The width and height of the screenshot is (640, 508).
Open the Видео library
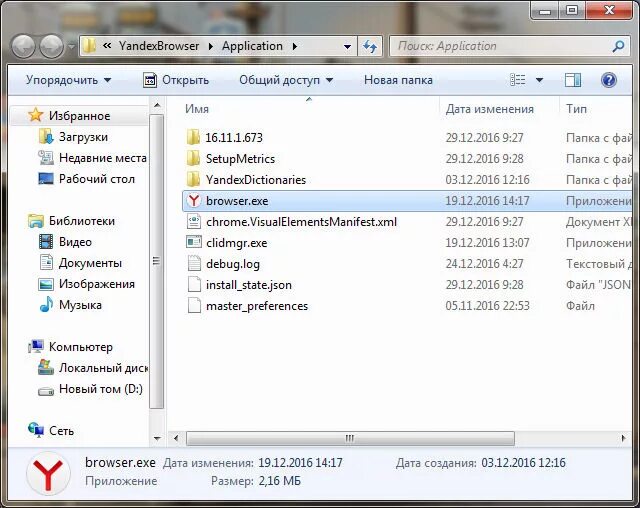coord(75,242)
